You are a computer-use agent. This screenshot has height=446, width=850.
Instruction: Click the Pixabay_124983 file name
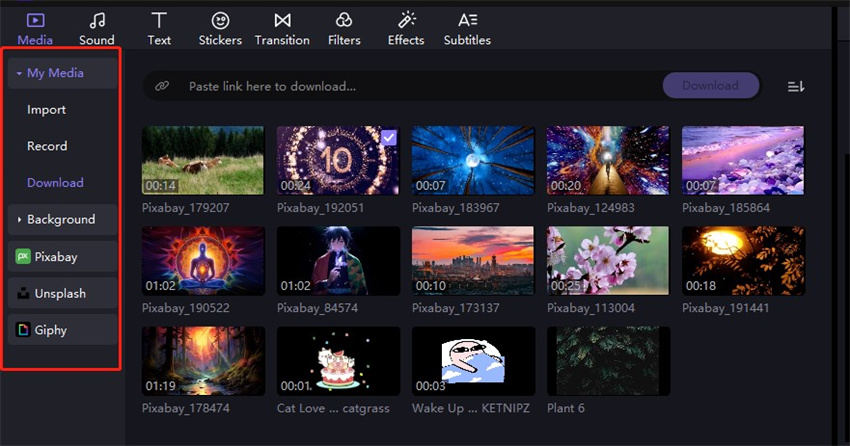[590, 208]
